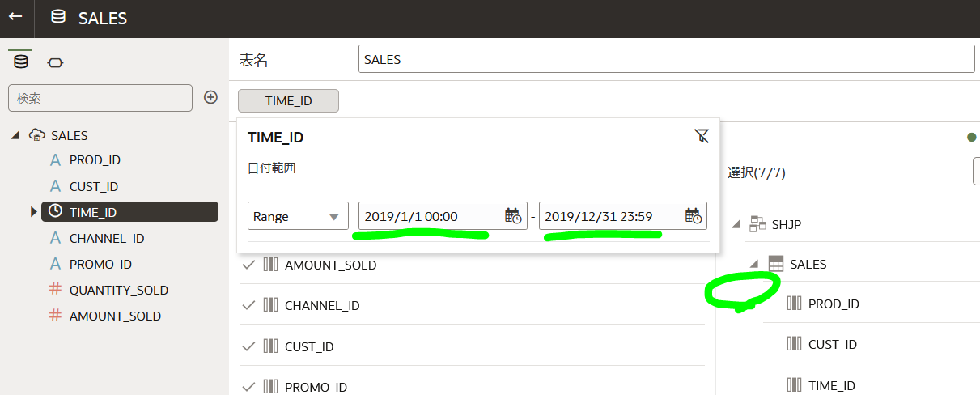Click the SALES title in header bar
The height and width of the screenshot is (395, 980).
click(x=103, y=18)
